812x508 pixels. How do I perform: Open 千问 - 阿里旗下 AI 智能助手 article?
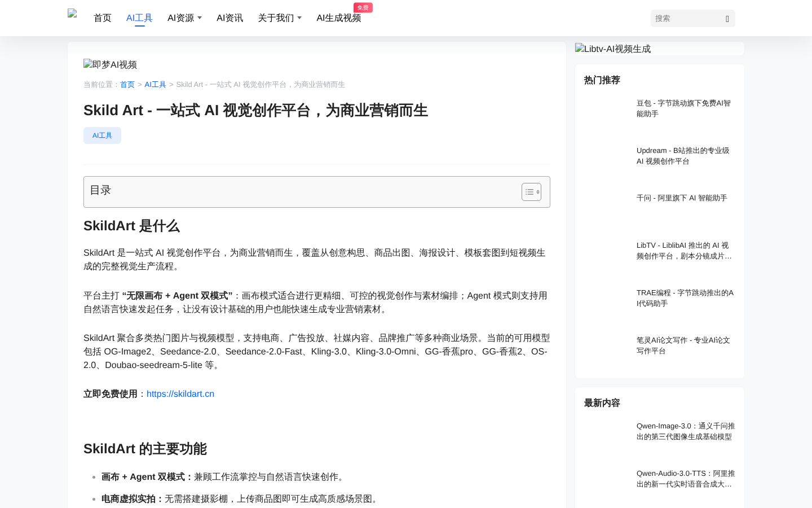682,198
